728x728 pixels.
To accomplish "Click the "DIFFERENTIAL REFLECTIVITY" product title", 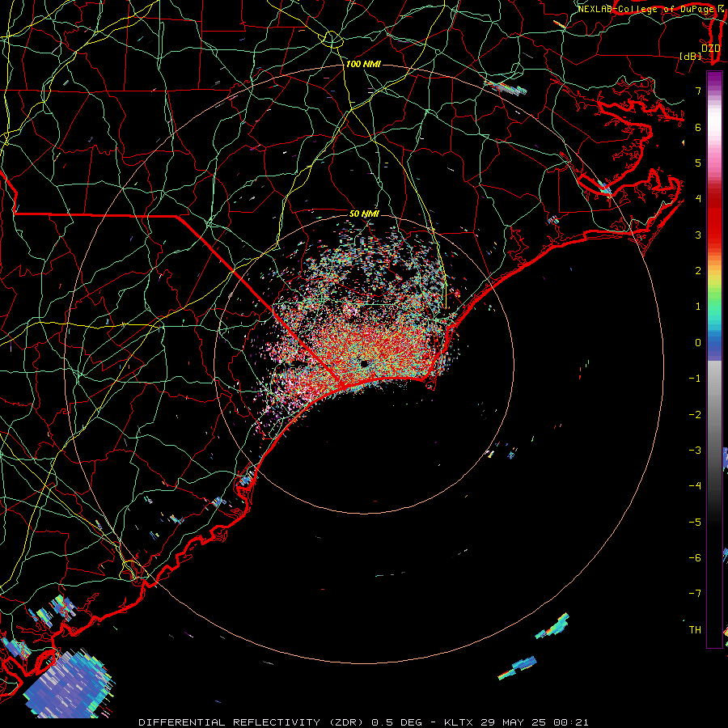I will tap(230, 722).
